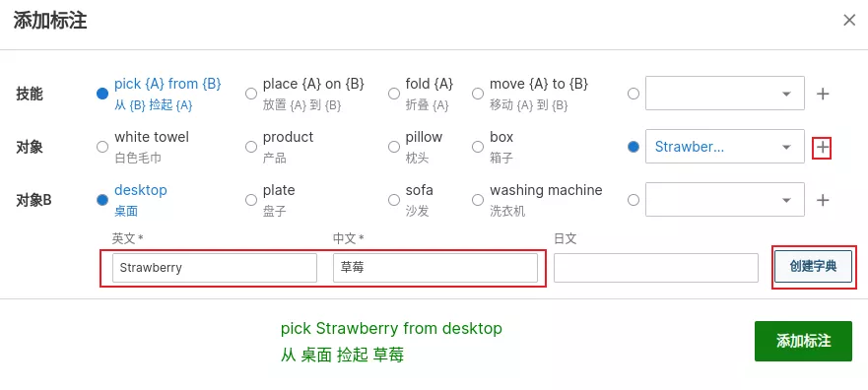This screenshot has width=868, height=390.
Task: Select the place {A} on {B} skill
Action: pos(251,94)
